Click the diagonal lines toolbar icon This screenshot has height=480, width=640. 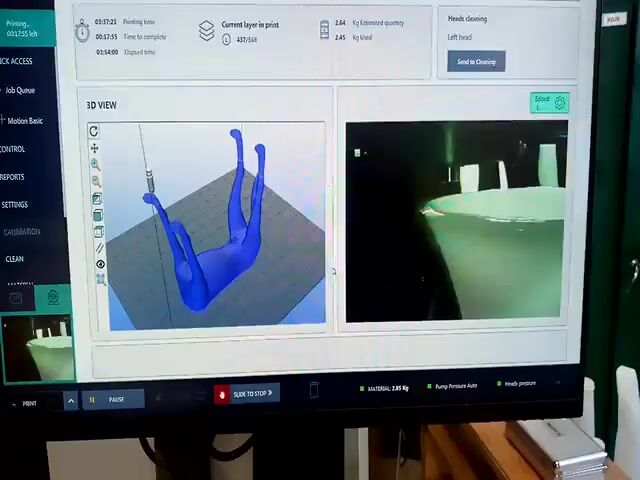click(99, 247)
